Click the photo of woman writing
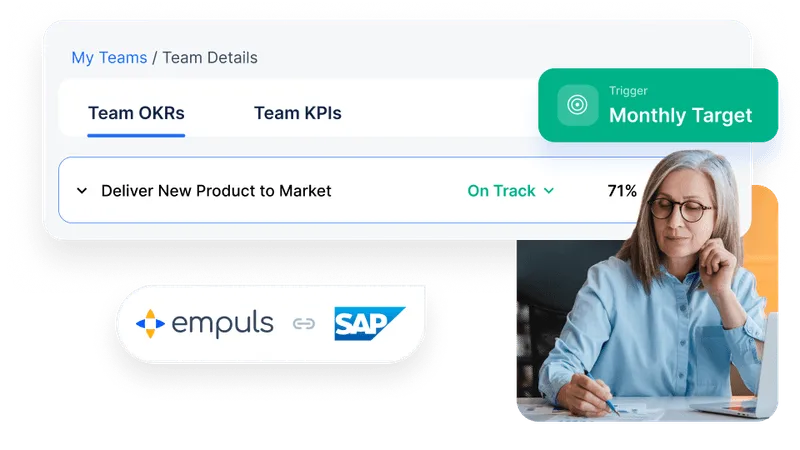 [647, 286]
